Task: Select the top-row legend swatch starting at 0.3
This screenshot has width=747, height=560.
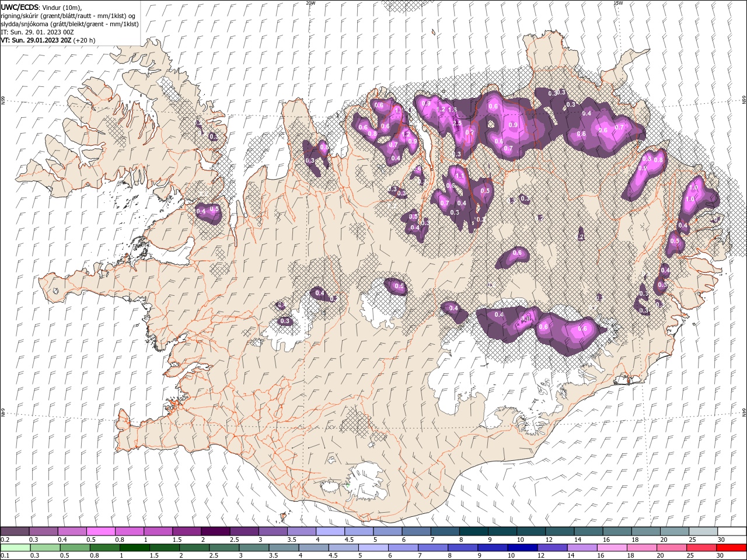Action: (x=44, y=531)
